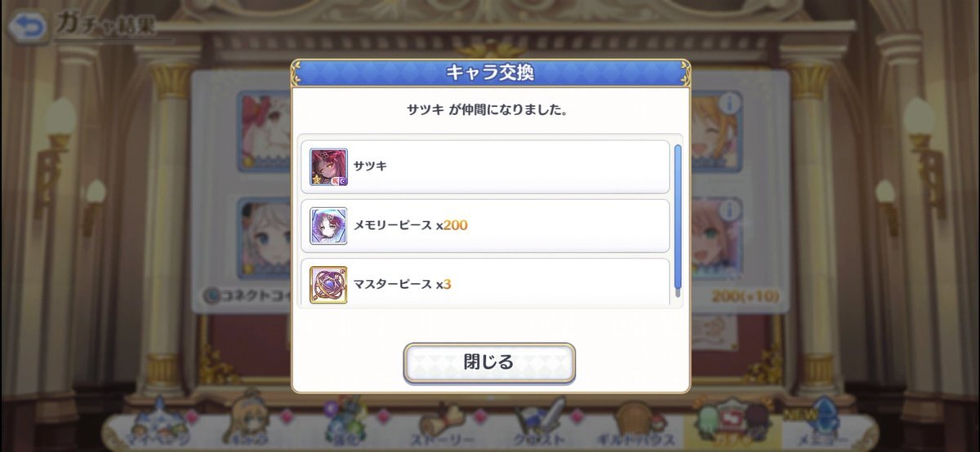The image size is (980, 452).
Task: Select the top-left gacha result character card
Action: click(265, 131)
